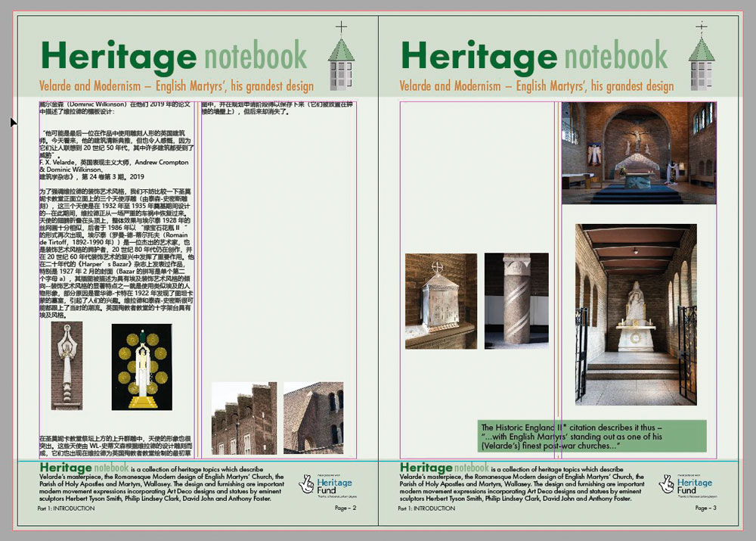756x541 pixels.
Task: Select the orange 'Velarde and Modernism' subtitle on page 3
Action: click(x=537, y=86)
